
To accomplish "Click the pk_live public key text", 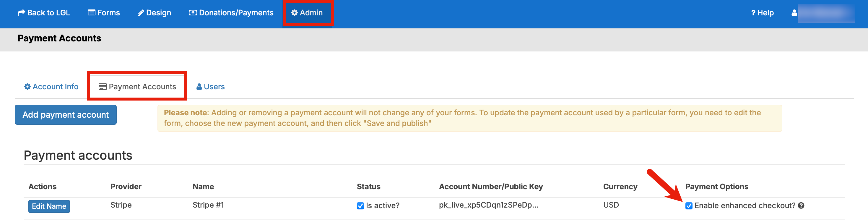I will [489, 205].
